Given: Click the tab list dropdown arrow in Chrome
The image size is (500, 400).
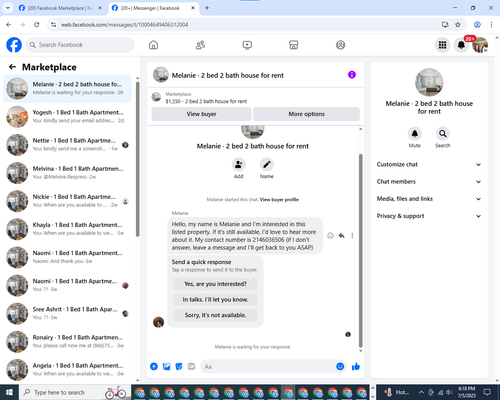Looking at the screenshot, I should (x=7, y=8).
